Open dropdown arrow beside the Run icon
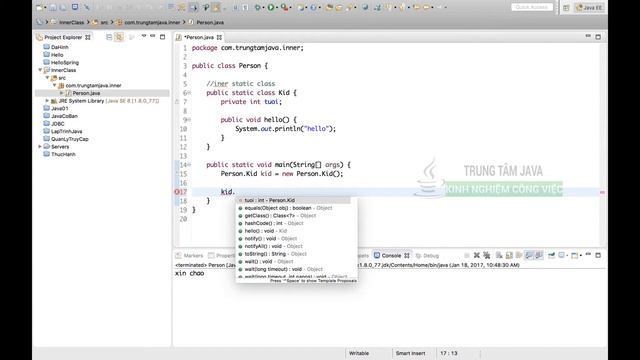Screen dimensions: 640x360 click(276, 8)
